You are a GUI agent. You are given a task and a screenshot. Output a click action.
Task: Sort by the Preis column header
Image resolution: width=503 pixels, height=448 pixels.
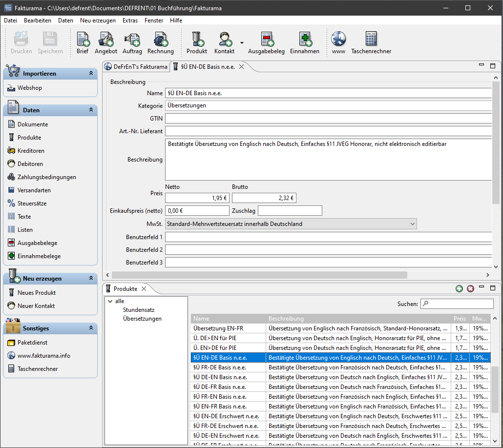coord(460,319)
